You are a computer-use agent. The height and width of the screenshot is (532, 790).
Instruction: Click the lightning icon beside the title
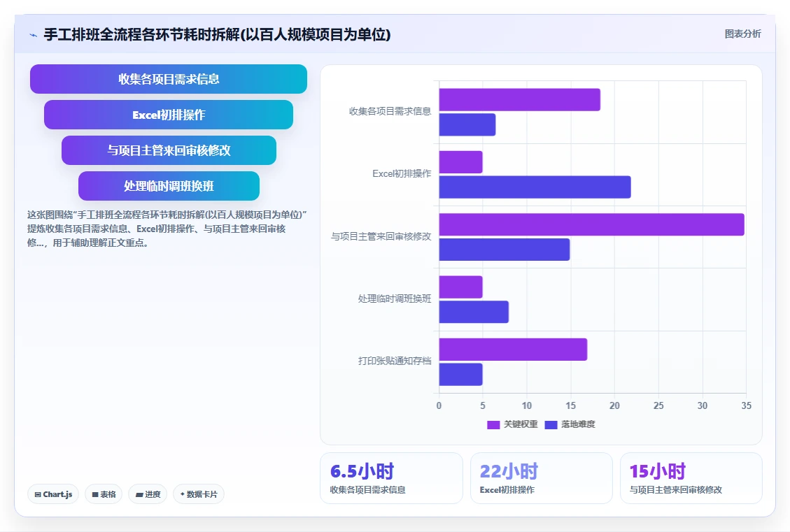click(34, 35)
